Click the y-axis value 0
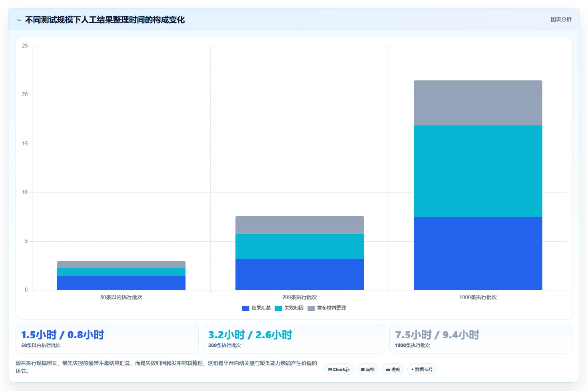 [x=26, y=290]
